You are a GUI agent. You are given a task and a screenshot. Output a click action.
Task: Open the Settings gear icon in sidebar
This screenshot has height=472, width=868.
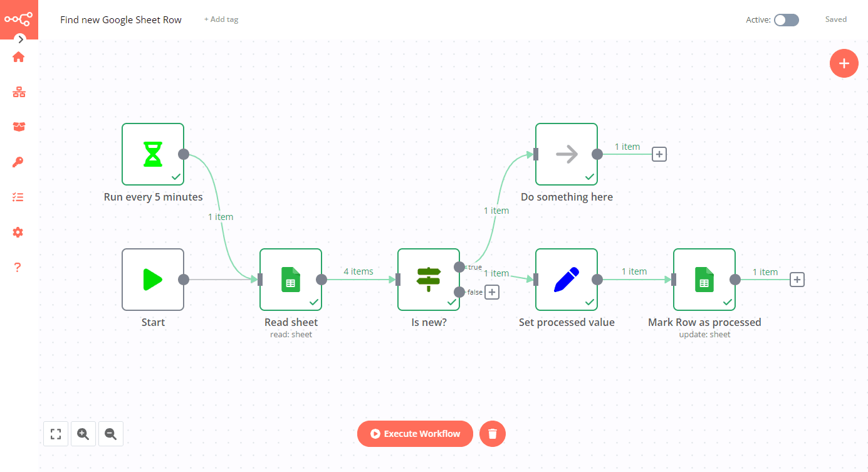point(18,233)
